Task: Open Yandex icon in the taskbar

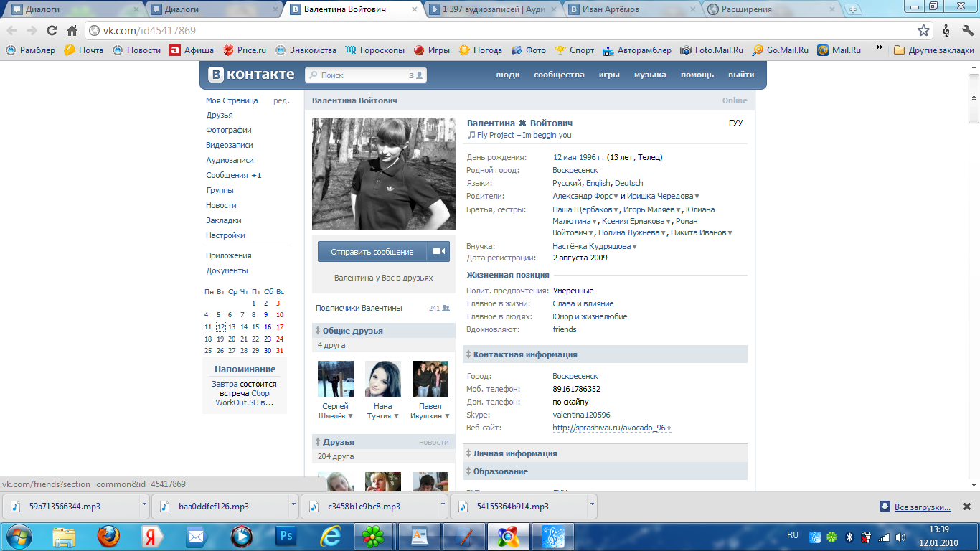Action: (151, 536)
